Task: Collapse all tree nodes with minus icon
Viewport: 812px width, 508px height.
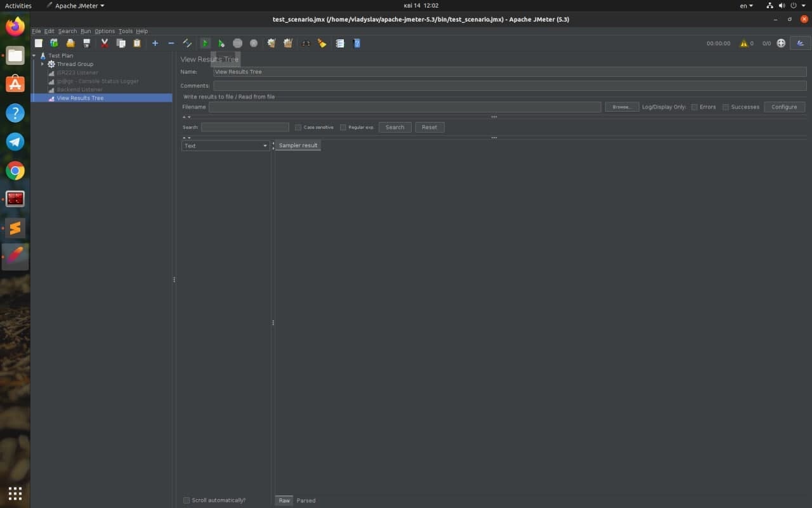Action: tap(171, 43)
